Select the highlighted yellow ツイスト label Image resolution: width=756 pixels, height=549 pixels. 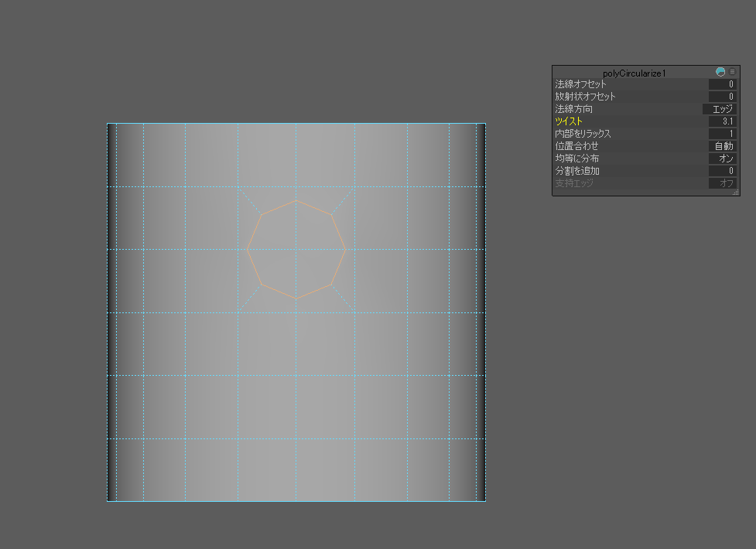coord(569,121)
